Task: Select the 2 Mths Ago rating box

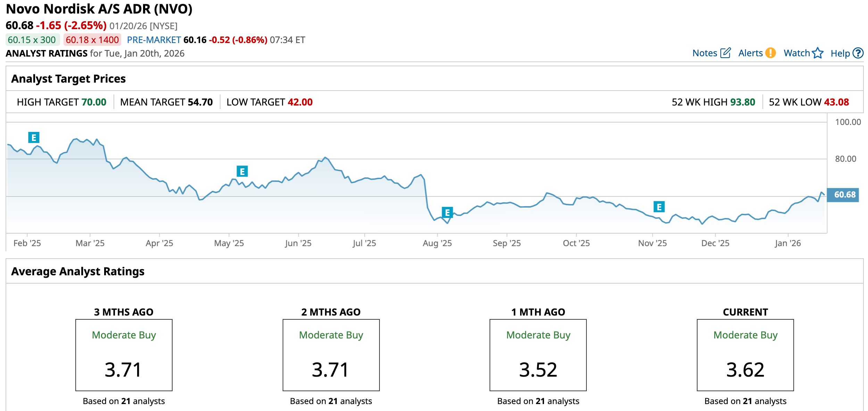Action: pos(331,355)
